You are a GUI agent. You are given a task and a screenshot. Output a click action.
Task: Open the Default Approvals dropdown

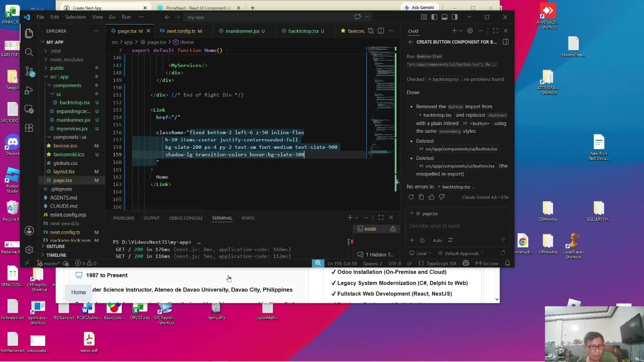pos(461,253)
